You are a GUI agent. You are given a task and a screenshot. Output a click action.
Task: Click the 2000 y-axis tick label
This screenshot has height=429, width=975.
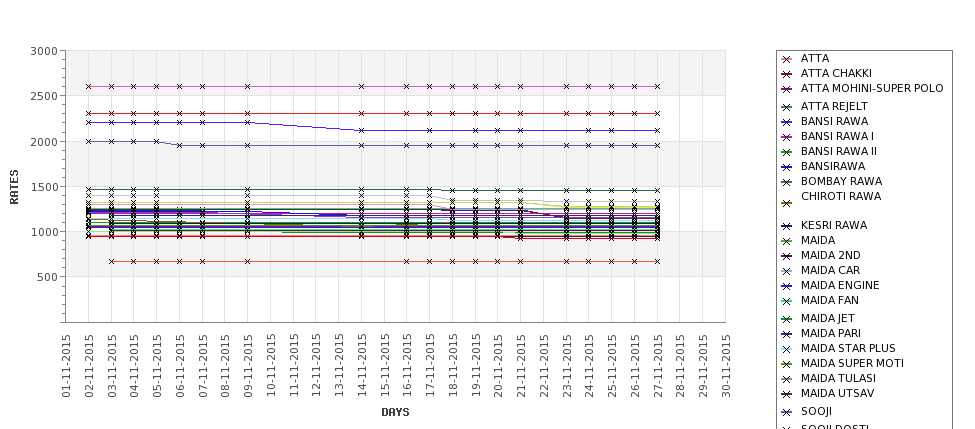[x=44, y=141]
